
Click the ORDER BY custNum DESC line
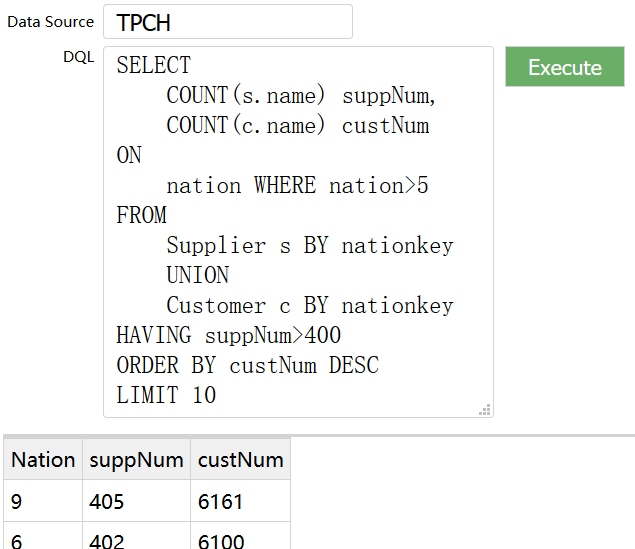tap(247, 365)
